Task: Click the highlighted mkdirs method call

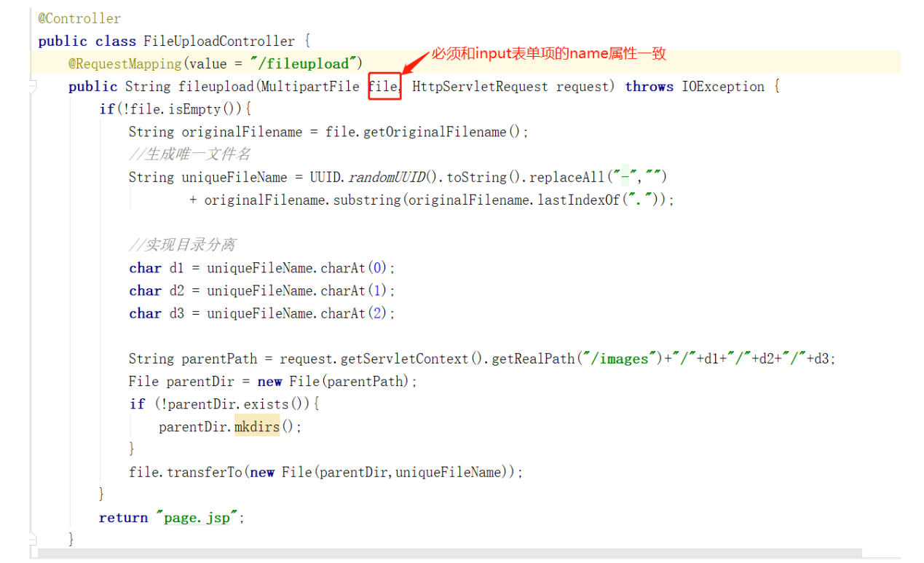Action: coord(257,427)
